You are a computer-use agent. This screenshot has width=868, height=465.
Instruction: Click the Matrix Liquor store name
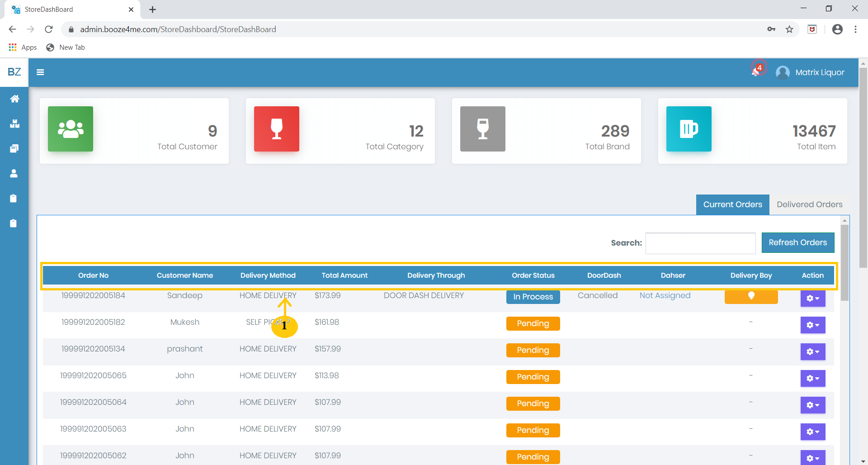click(x=820, y=72)
